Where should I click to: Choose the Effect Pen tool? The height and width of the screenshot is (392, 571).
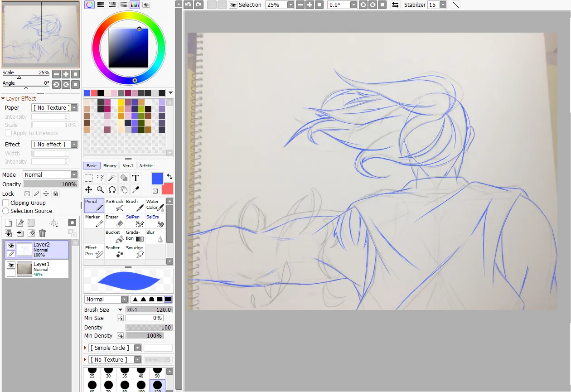click(x=94, y=252)
